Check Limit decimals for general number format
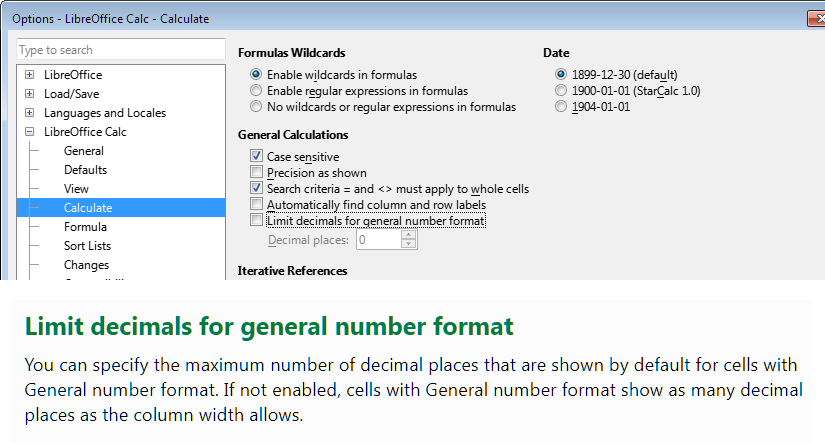This screenshot has width=825, height=443. click(x=256, y=220)
